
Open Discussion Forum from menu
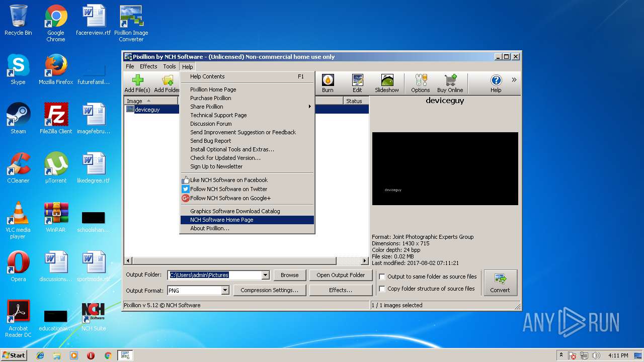click(x=247, y=124)
